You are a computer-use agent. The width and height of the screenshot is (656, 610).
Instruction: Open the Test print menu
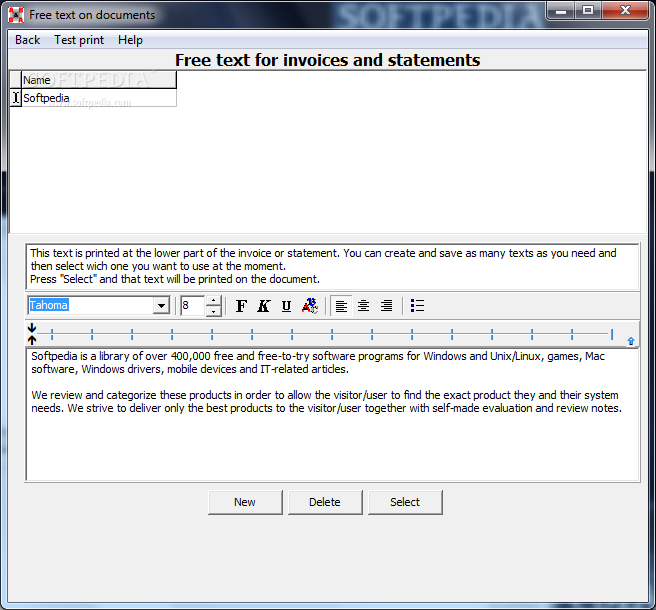pyautogui.click(x=79, y=40)
